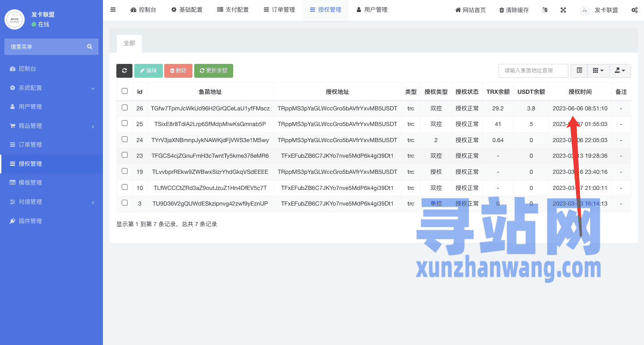Select 授权管理 in the sidebar
Viewport: 644px width, 345px height.
(x=51, y=164)
